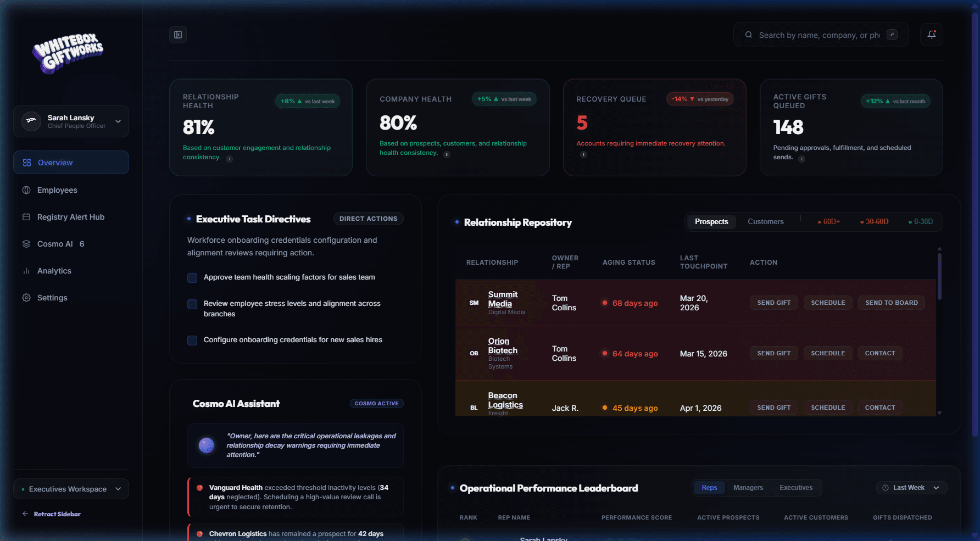Click the -14% vs yesterday badge
This screenshot has width=980, height=541.
pyautogui.click(x=700, y=99)
